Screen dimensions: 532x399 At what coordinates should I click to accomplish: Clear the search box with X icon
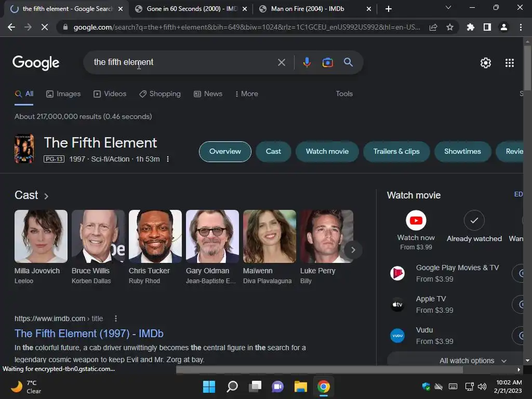click(x=281, y=62)
